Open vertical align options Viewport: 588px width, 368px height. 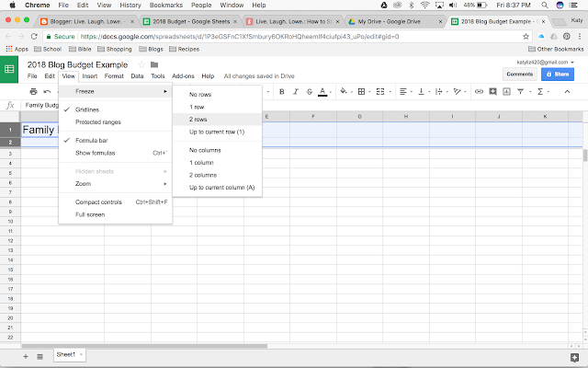pos(421,91)
